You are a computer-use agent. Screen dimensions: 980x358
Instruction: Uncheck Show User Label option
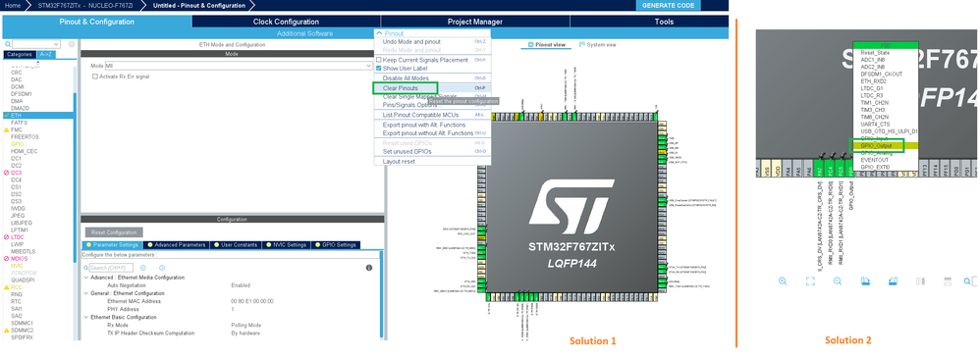pyautogui.click(x=378, y=68)
